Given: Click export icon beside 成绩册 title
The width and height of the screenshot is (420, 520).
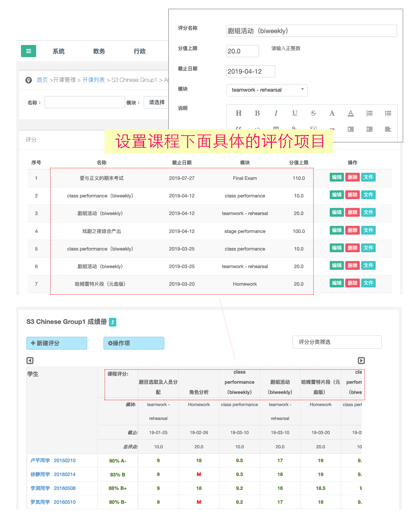Looking at the screenshot, I should click(x=113, y=322).
